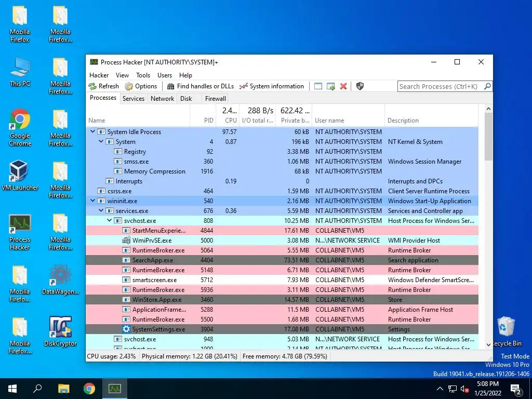Select the smartscreen.exe process row
532x399 pixels.
point(282,280)
